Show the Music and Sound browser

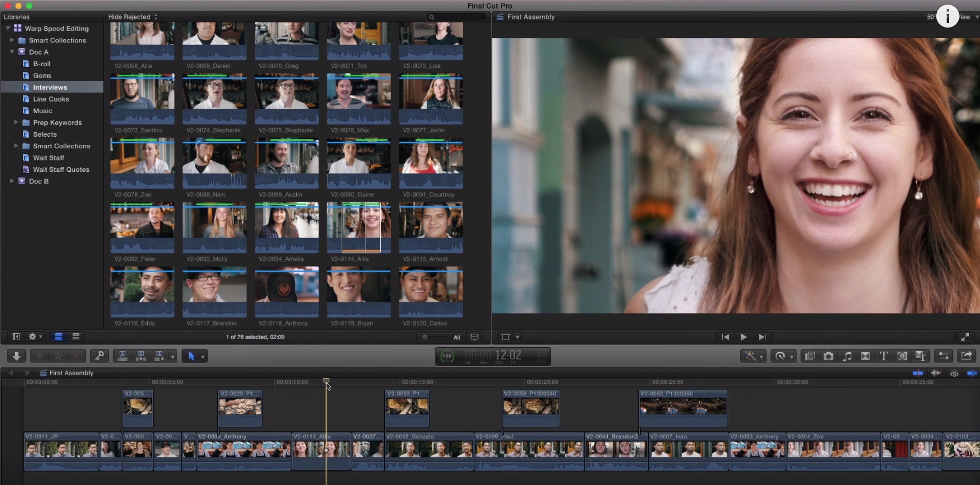click(847, 356)
